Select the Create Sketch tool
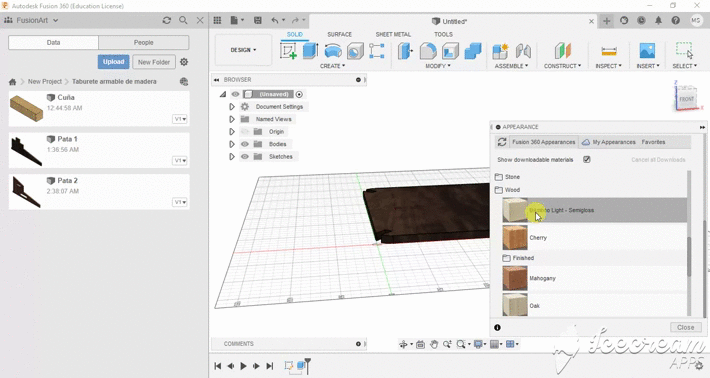This screenshot has height=378, width=710. tap(288, 51)
